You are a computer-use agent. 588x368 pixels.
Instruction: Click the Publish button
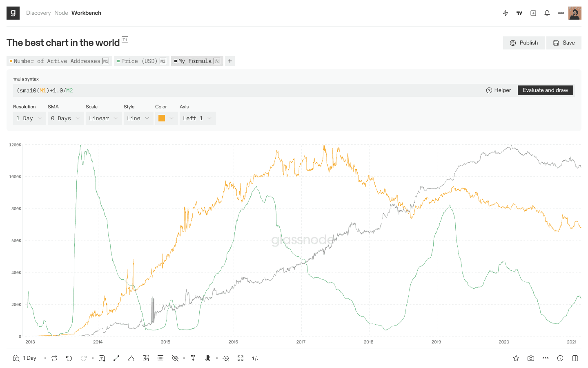tap(524, 43)
